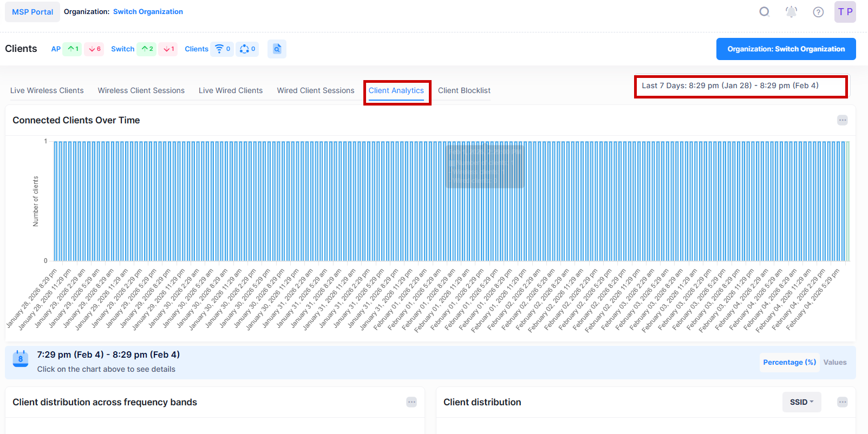Open the TP user avatar menu
This screenshot has height=434, width=868.
click(x=845, y=12)
